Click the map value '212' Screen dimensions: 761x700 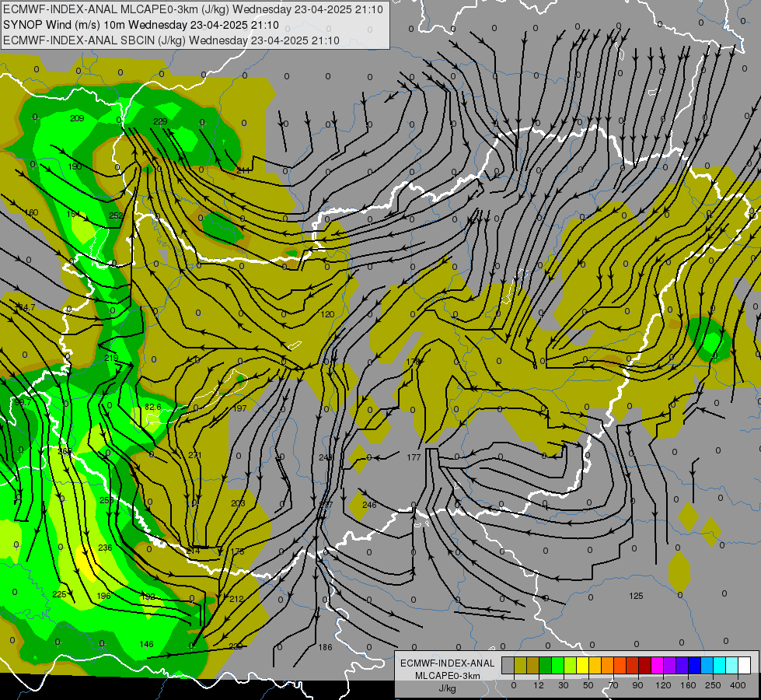pyautogui.click(x=236, y=599)
